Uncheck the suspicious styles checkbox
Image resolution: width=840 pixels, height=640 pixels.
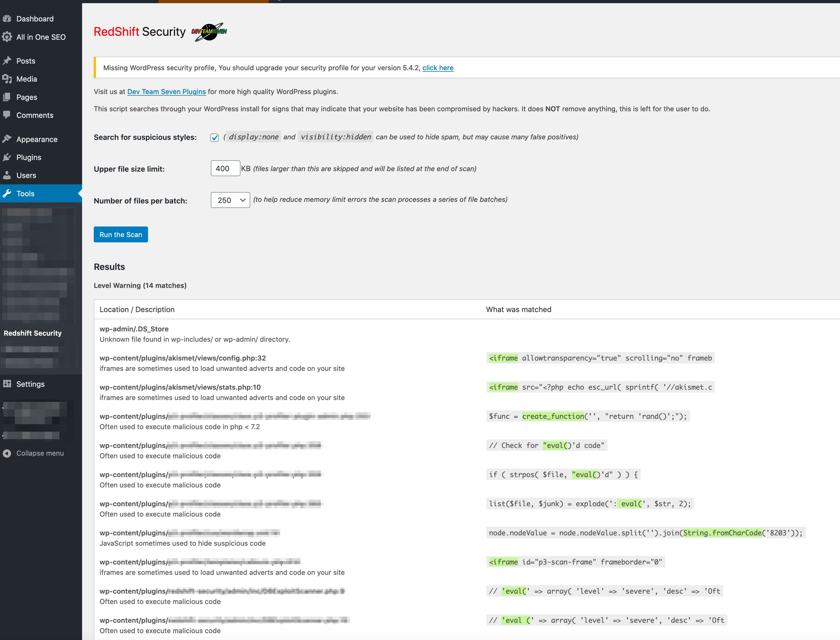click(x=215, y=137)
